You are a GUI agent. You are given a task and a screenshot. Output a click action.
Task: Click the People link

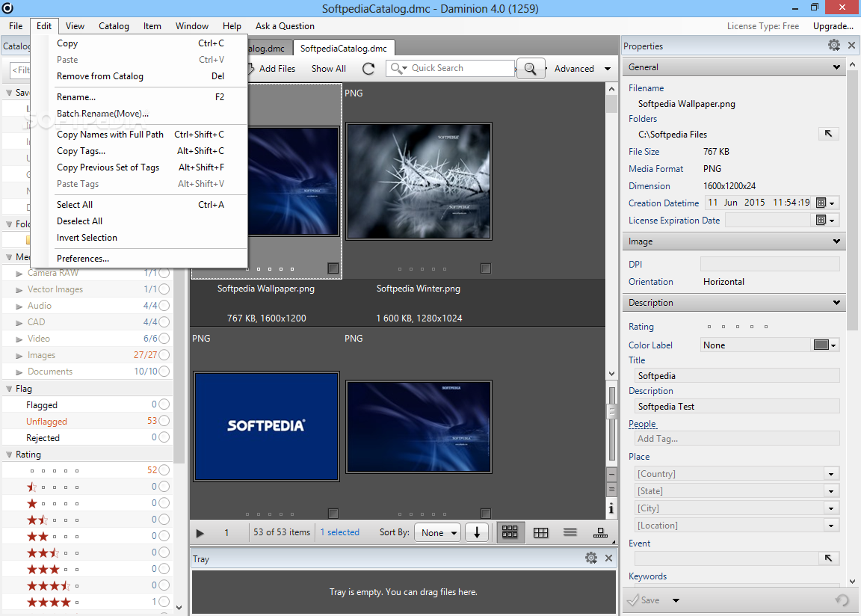pos(643,424)
